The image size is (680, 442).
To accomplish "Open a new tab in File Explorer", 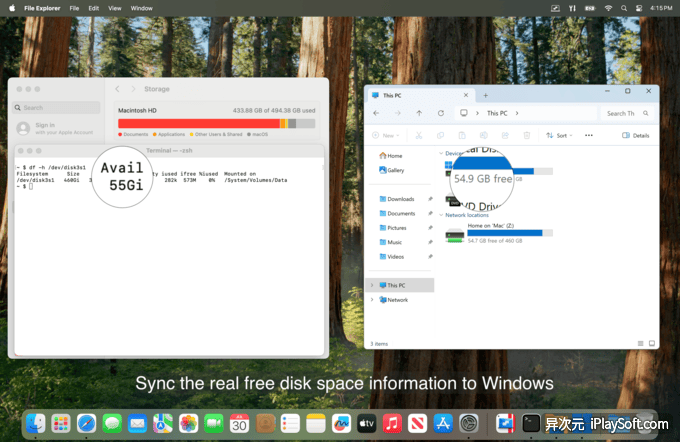I will coord(486,95).
